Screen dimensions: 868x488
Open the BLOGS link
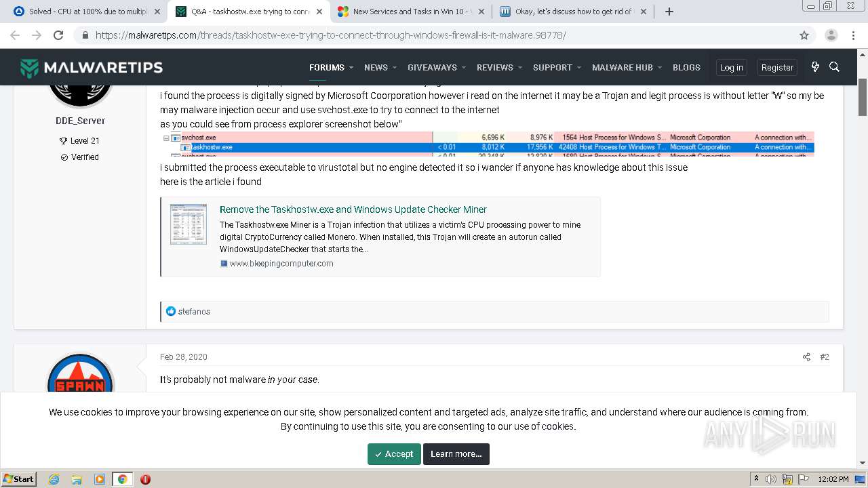[x=686, y=67]
